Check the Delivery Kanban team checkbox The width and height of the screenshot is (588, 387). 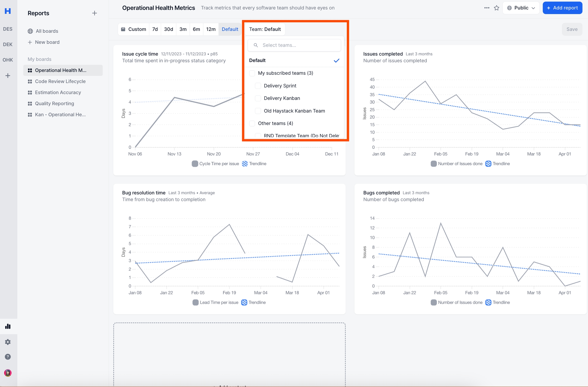(x=258, y=98)
